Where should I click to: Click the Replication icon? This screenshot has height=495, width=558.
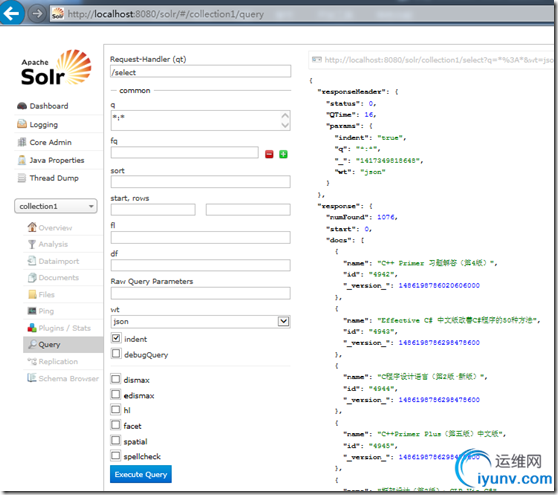click(x=32, y=361)
